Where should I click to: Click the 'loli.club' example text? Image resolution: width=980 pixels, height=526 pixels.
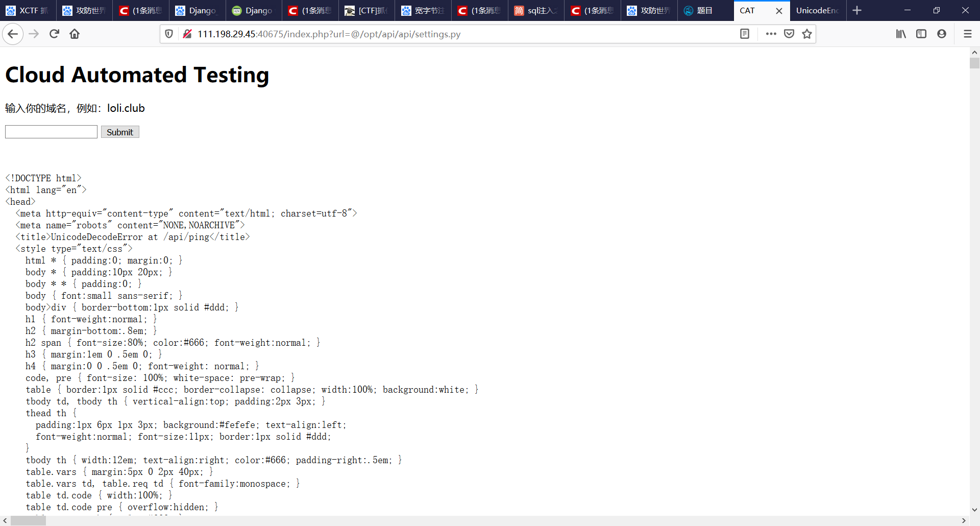tap(126, 108)
